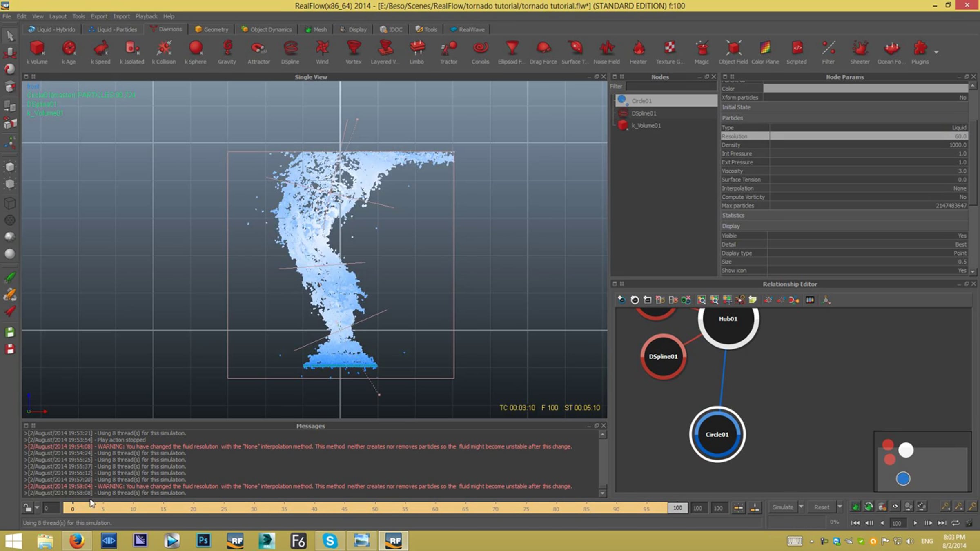Open the Interpolation dropdown showing None

pos(869,189)
